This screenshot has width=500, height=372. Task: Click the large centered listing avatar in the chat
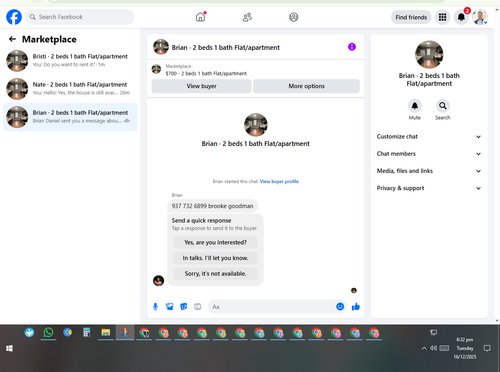[256, 125]
